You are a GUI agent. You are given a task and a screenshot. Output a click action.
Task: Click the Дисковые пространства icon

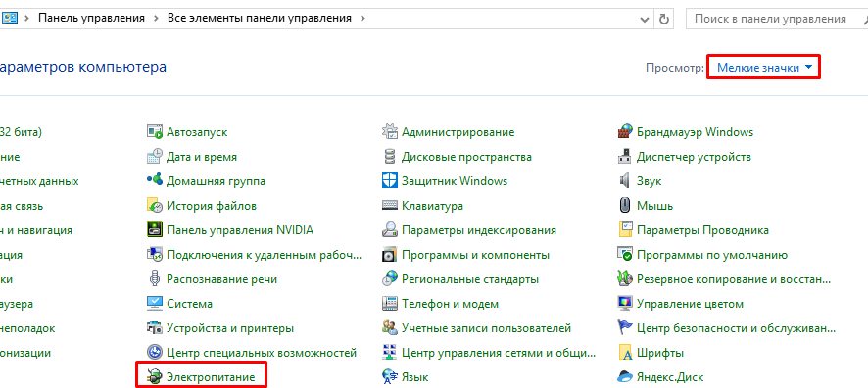390,157
